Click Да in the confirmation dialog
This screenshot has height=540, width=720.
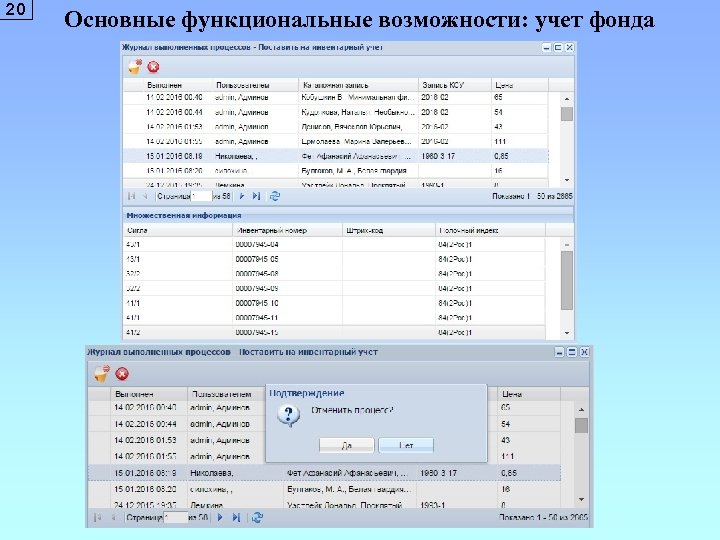click(347, 445)
